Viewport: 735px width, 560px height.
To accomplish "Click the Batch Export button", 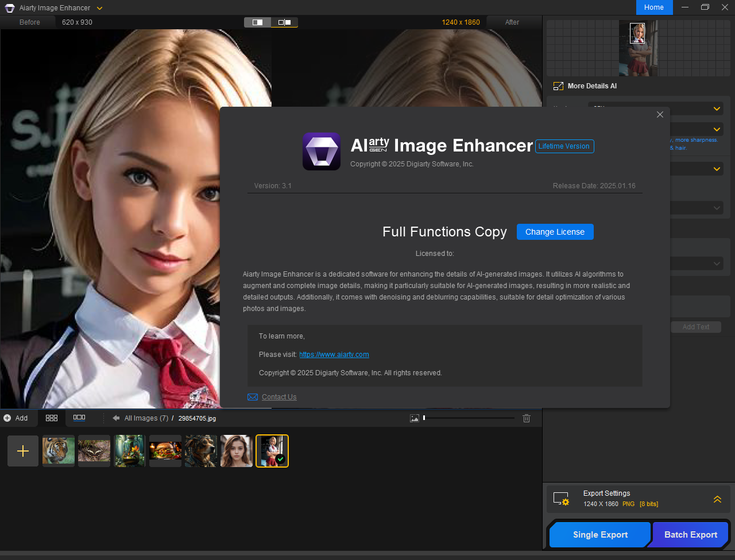I will pos(691,535).
